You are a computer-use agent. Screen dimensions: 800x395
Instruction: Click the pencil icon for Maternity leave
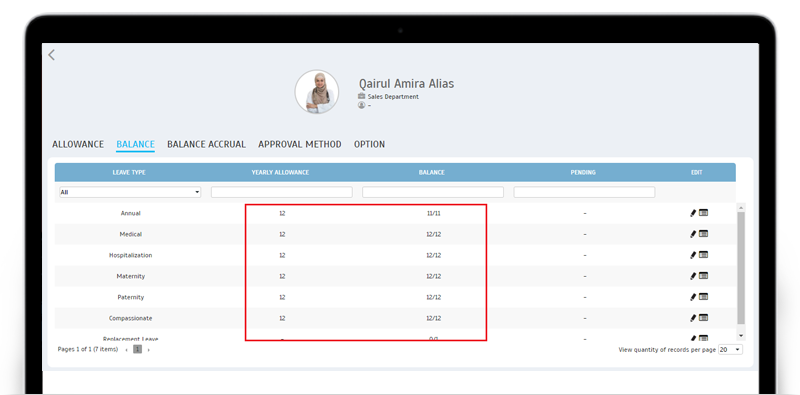(693, 276)
